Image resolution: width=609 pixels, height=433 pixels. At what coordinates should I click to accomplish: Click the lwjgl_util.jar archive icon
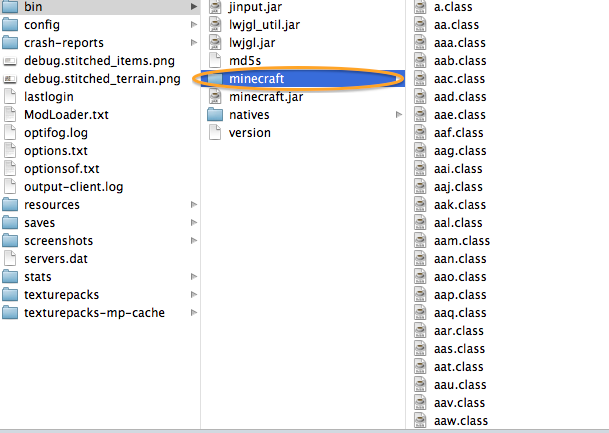point(215,25)
